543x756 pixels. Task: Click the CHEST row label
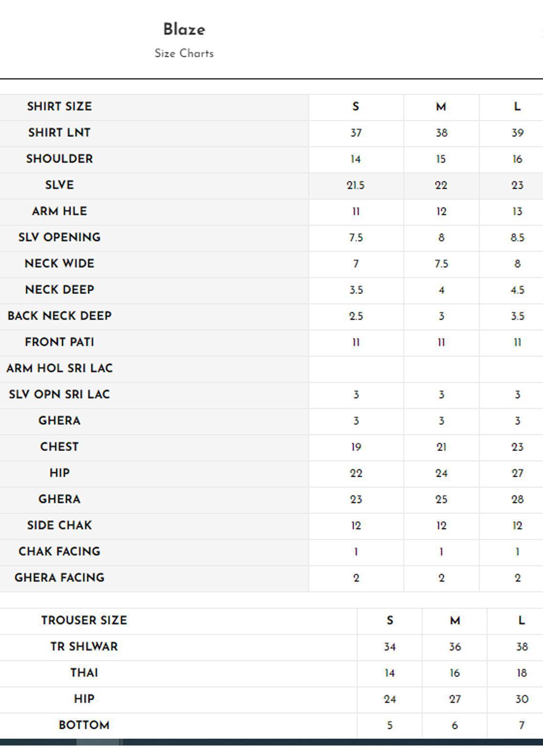59,447
